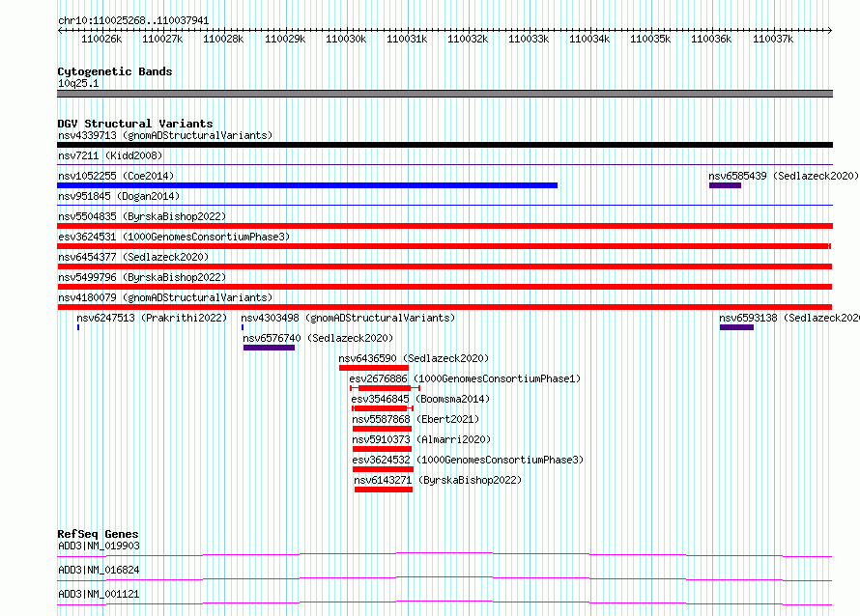This screenshot has height=616, width=860.
Task: Open esv3624531 (1000GenomesConsortiumPhase3) label
Action: pos(174,237)
